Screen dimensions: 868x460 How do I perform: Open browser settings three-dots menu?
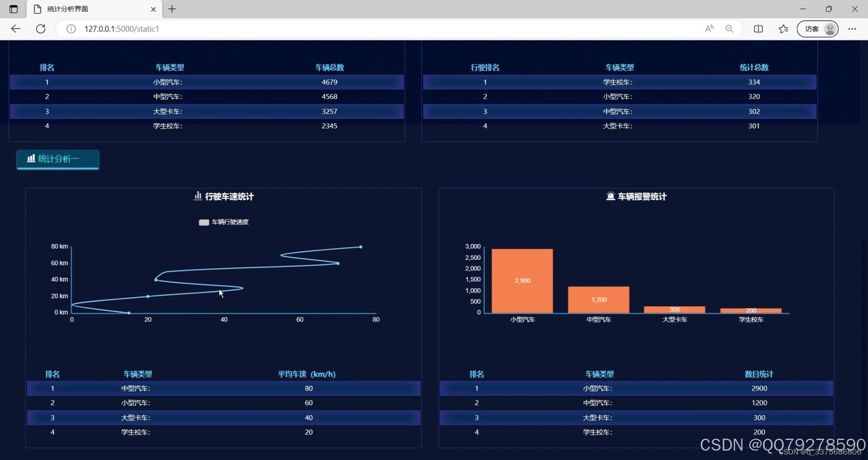pyautogui.click(x=852, y=29)
